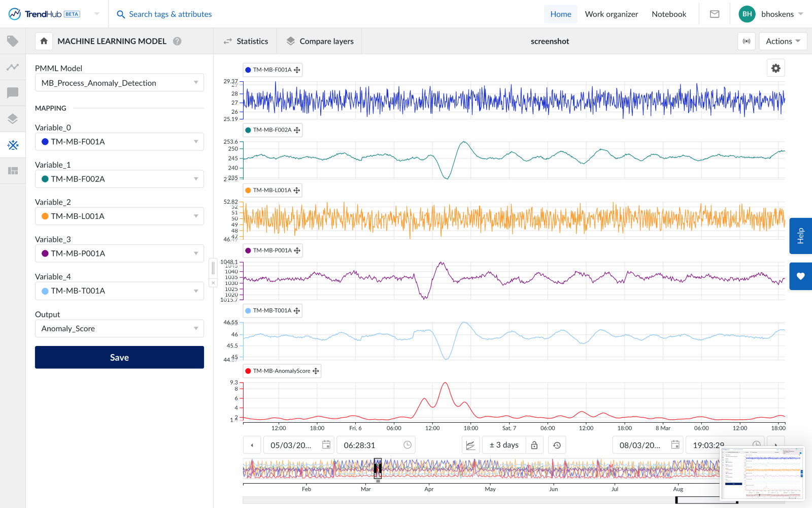Open the tag browser sidebar icon

pyautogui.click(x=13, y=41)
